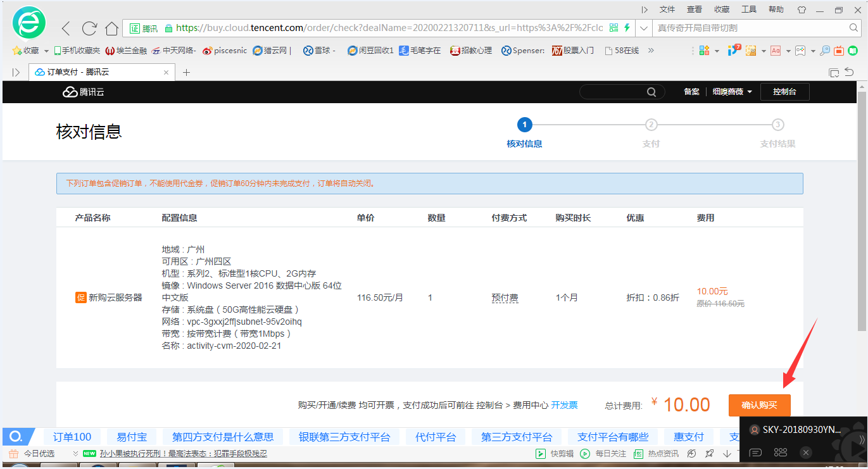
Task: Click the restore closed tab undo icon
Action: (850, 72)
